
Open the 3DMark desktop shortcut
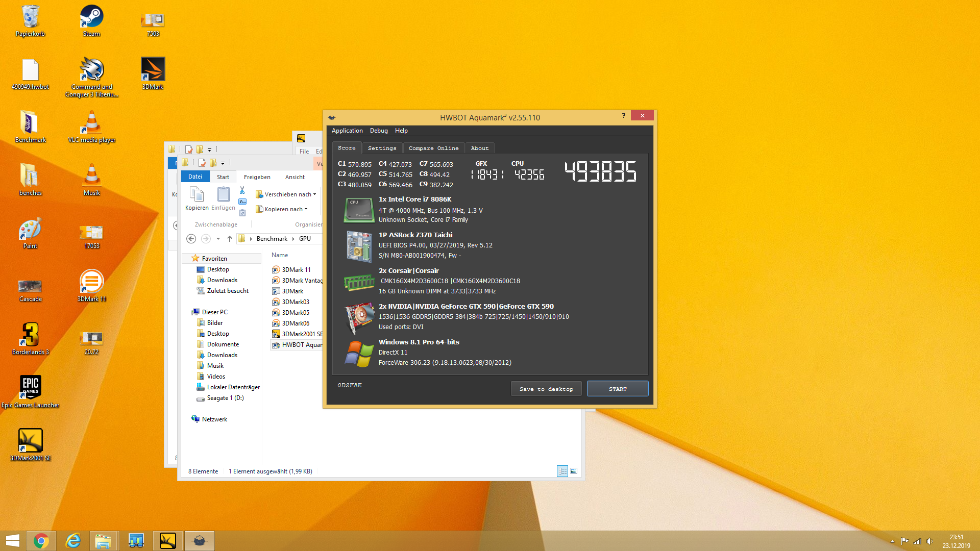(x=153, y=74)
